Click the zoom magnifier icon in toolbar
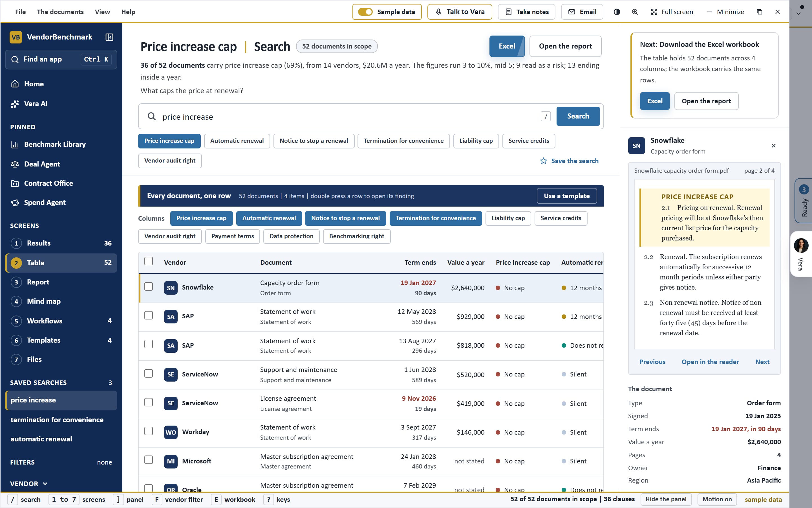The width and height of the screenshot is (812, 508). click(635, 12)
